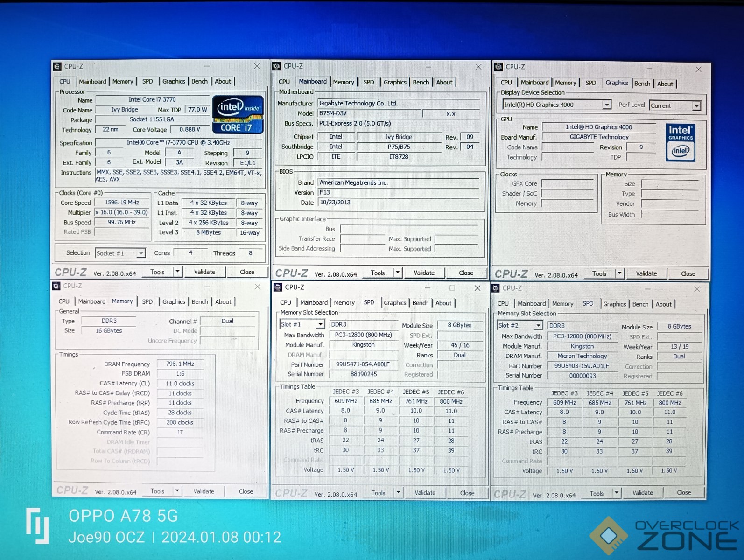The image size is (744, 560).
Task: Expand the Tools arrow in the CPU window
Action: point(177,272)
